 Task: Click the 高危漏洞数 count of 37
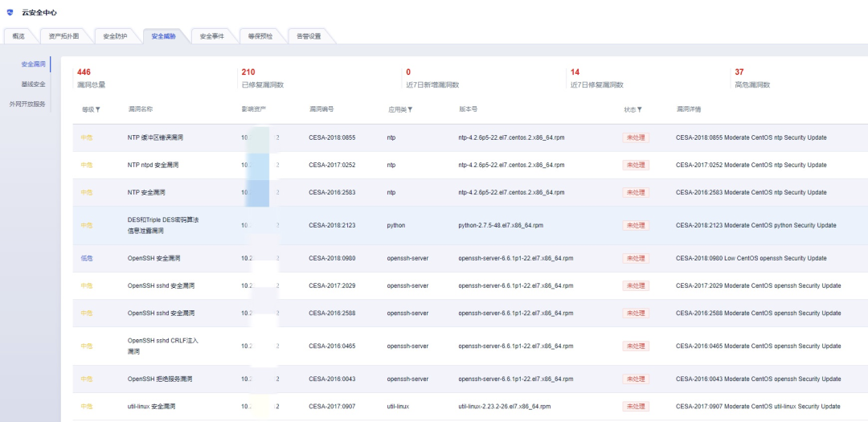coord(739,72)
